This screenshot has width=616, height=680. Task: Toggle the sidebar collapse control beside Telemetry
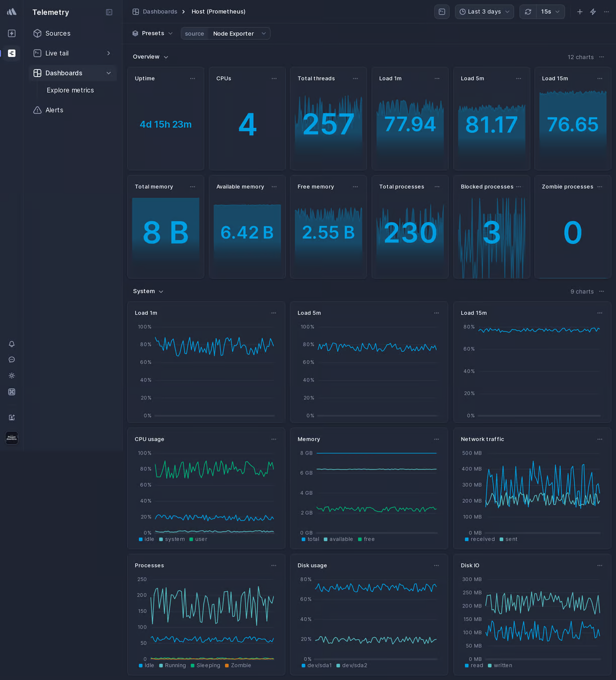point(109,12)
